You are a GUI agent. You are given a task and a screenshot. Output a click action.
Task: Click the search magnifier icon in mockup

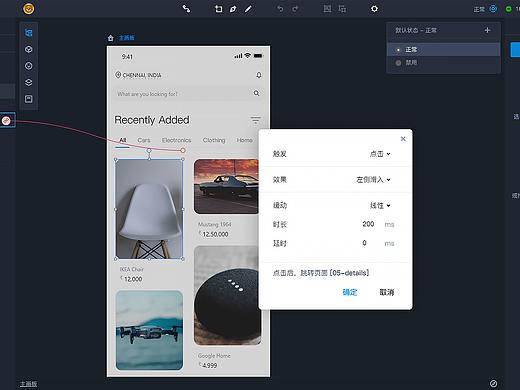click(256, 93)
